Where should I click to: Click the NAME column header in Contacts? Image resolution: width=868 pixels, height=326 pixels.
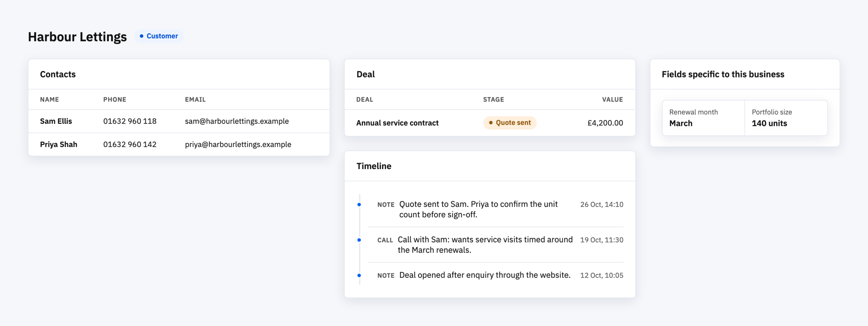[x=50, y=99]
